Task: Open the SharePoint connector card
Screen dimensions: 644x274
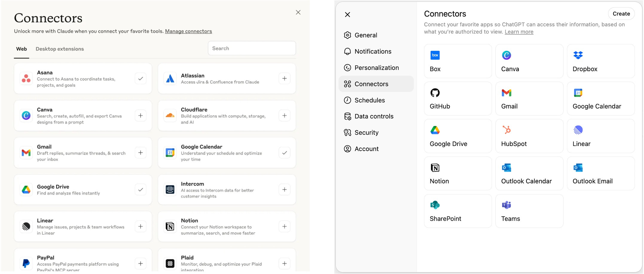Action: click(458, 211)
